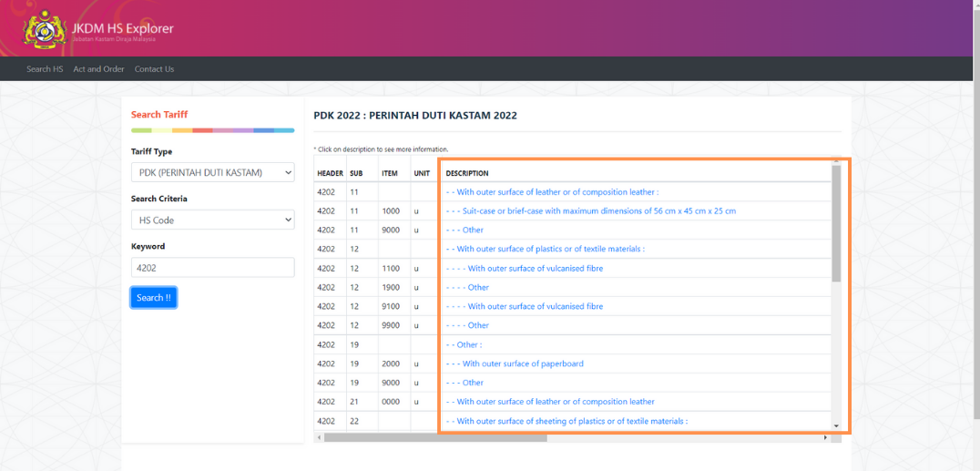Image resolution: width=980 pixels, height=471 pixels.
Task: Open Search HS in navigation bar
Action: point(45,69)
